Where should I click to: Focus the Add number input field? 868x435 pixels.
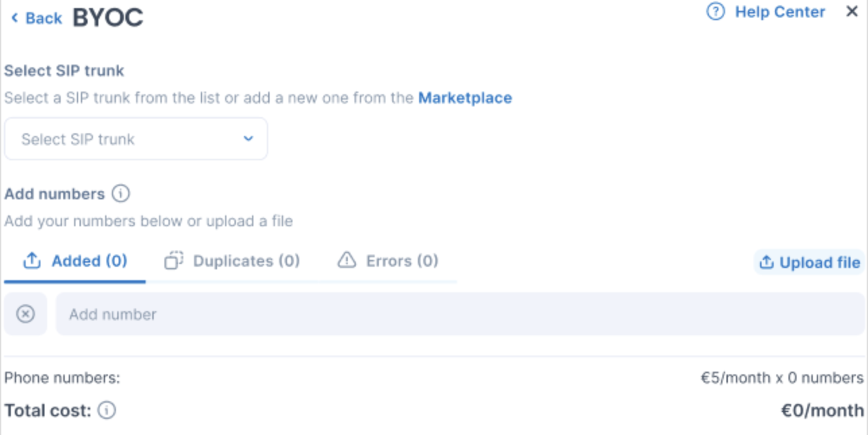(x=458, y=314)
